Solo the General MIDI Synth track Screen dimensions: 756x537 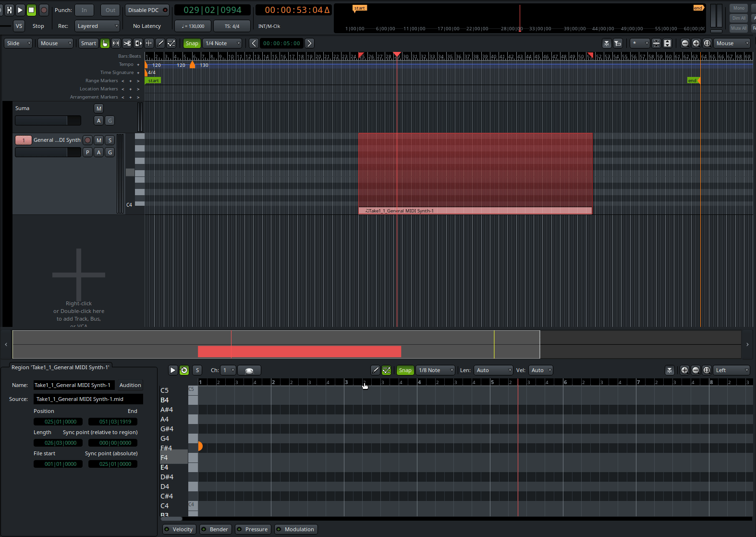pyautogui.click(x=110, y=140)
